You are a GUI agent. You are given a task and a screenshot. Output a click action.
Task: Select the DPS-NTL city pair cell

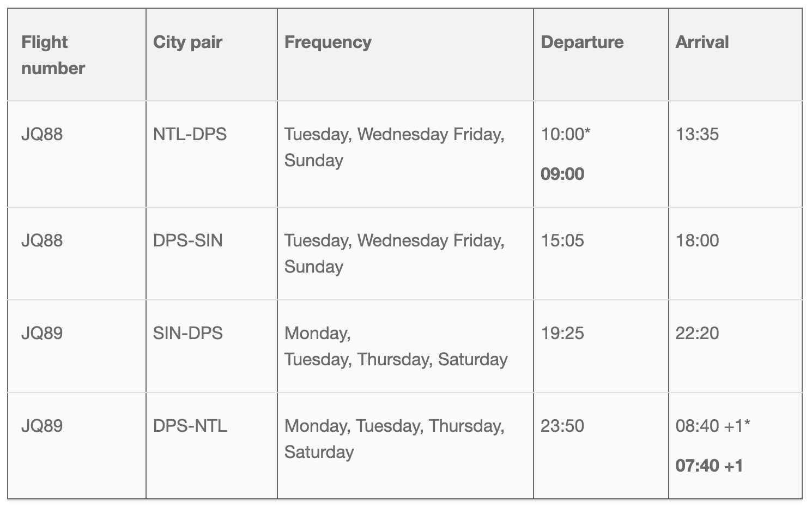(x=190, y=426)
